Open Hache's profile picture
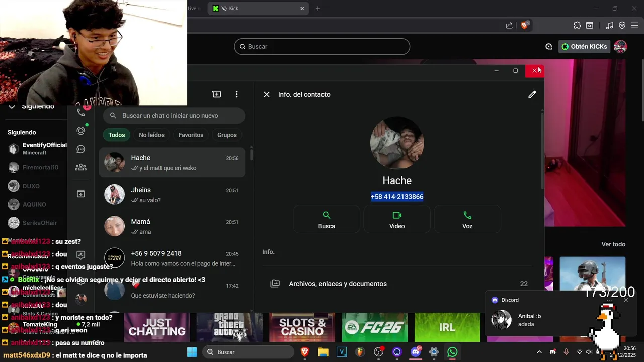644x362 pixels. tap(397, 143)
